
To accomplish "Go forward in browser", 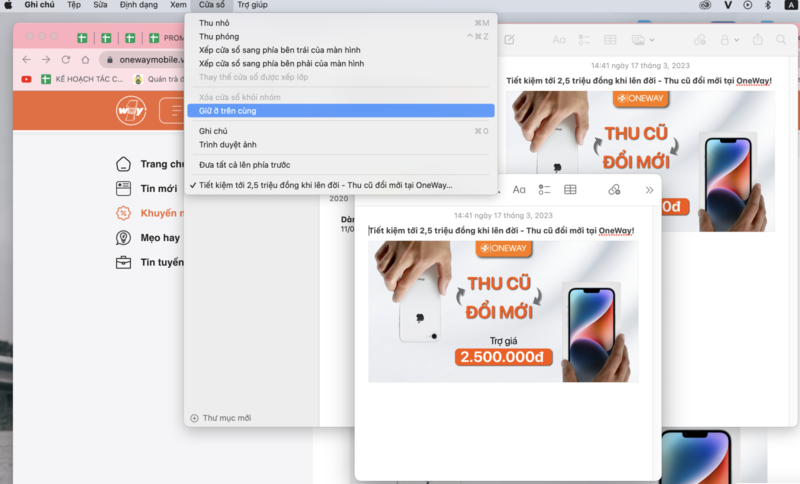I will [46, 60].
